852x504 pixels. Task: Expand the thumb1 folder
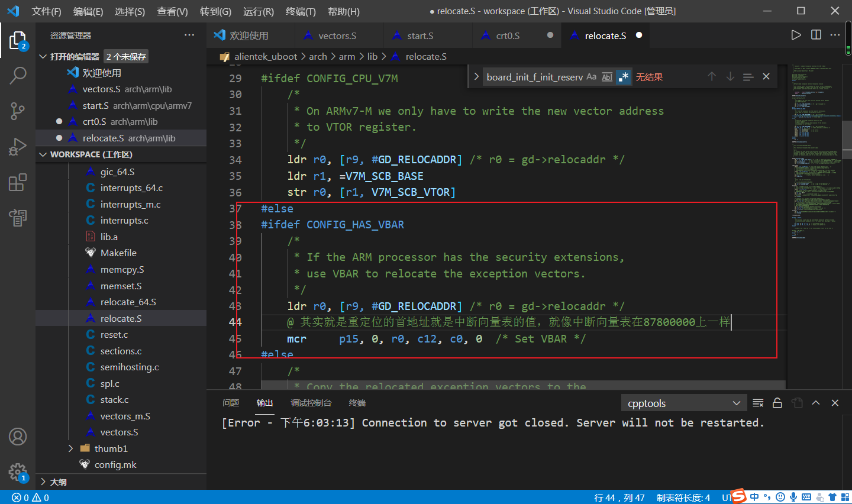(x=71, y=448)
